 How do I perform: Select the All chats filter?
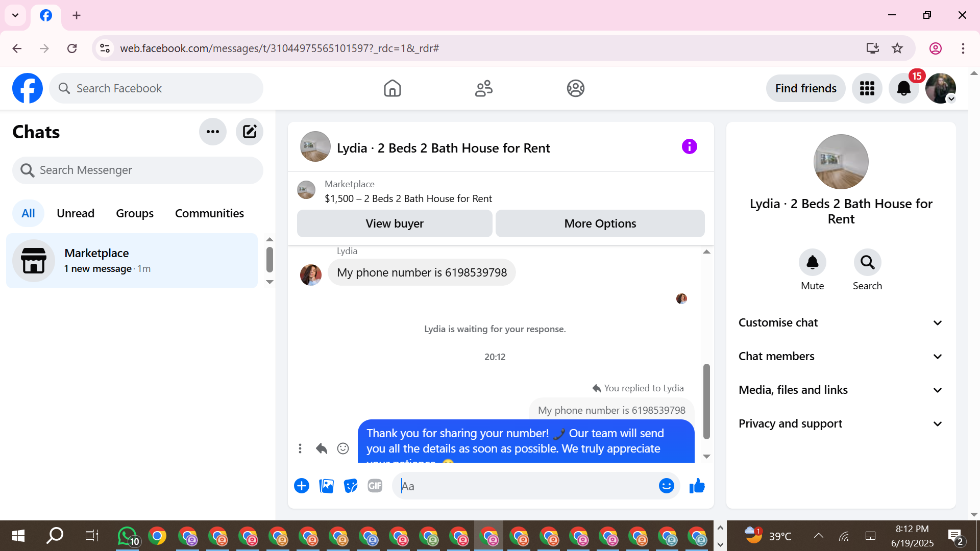pyautogui.click(x=28, y=213)
